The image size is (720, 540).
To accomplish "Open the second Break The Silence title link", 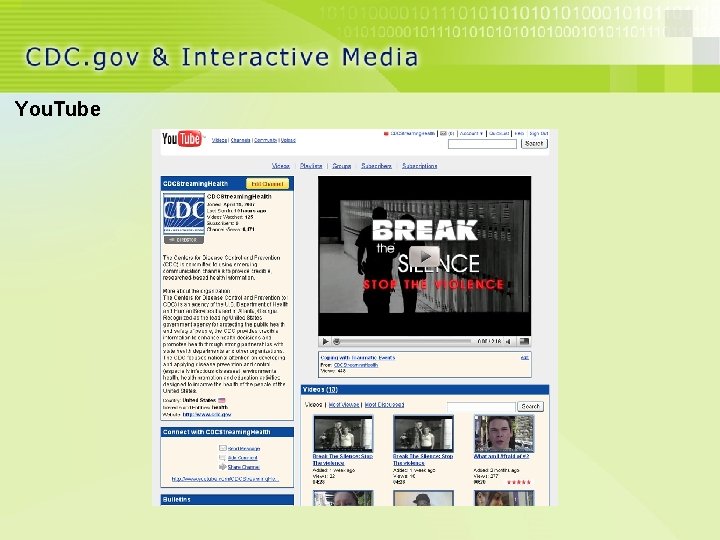I will point(423,460).
